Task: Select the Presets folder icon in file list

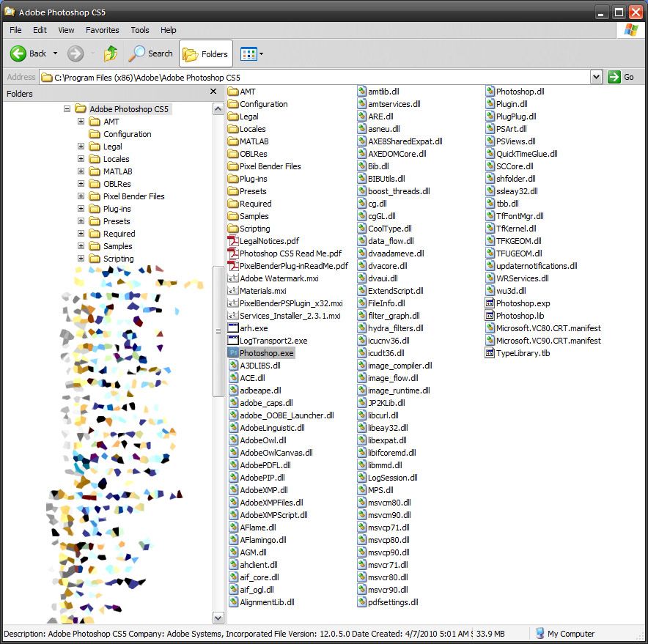Action: (x=233, y=191)
